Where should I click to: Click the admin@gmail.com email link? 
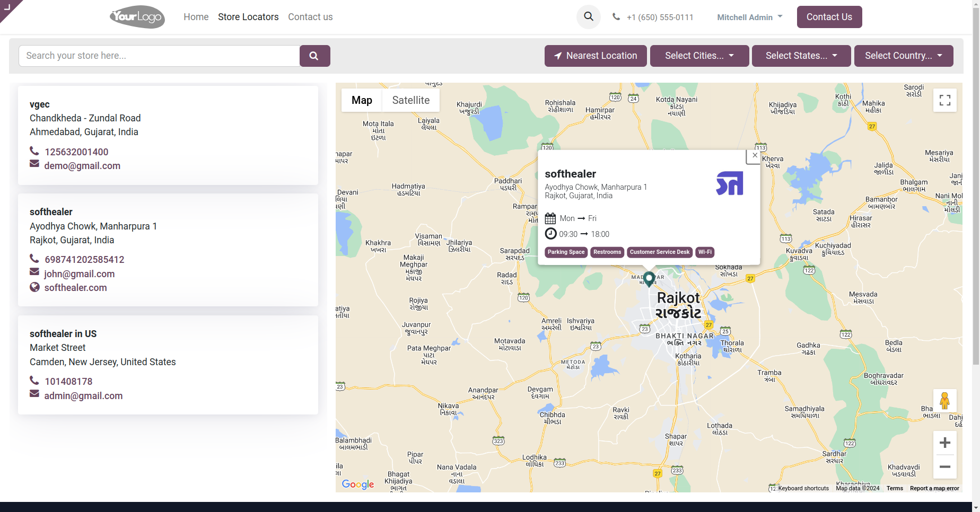83,396
